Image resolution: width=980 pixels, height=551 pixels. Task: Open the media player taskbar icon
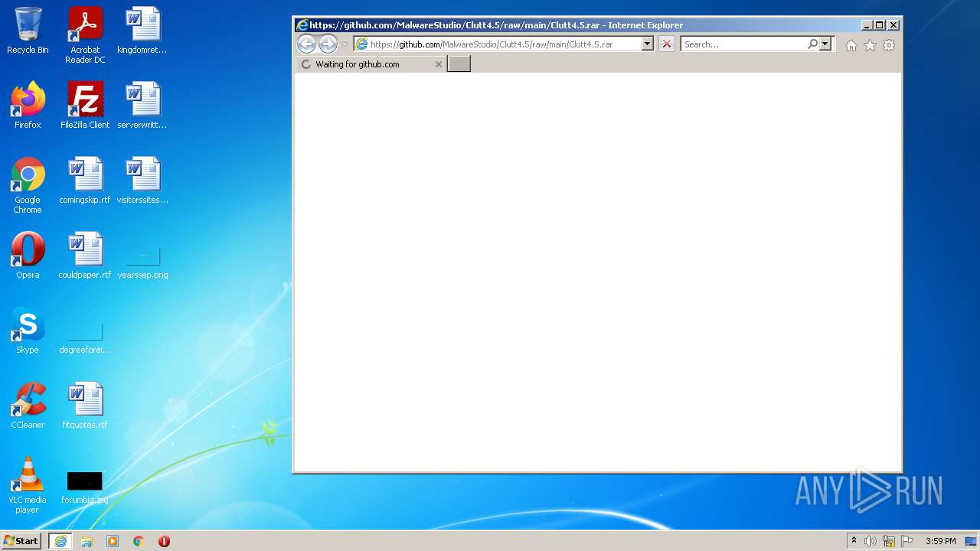pyautogui.click(x=113, y=541)
